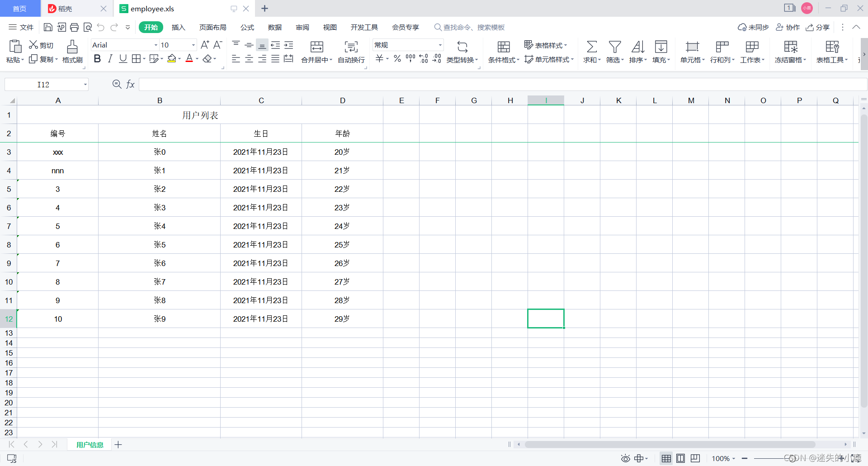Image resolution: width=868 pixels, height=466 pixels.
Task: Toggle Italic formatting
Action: pos(110,59)
